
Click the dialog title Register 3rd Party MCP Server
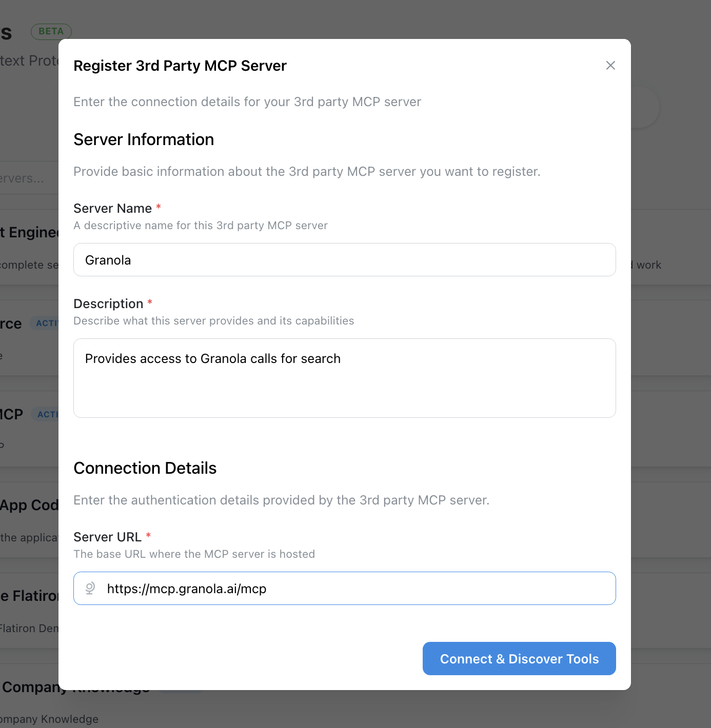click(x=180, y=66)
